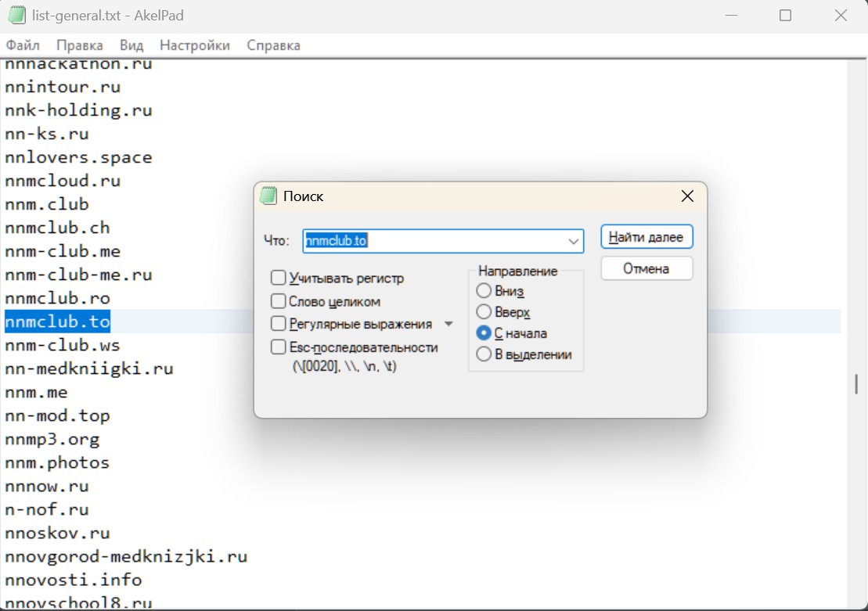Viewport: 868px width, 611px height.
Task: Click the line nnmp3.org
Action: click(52, 440)
